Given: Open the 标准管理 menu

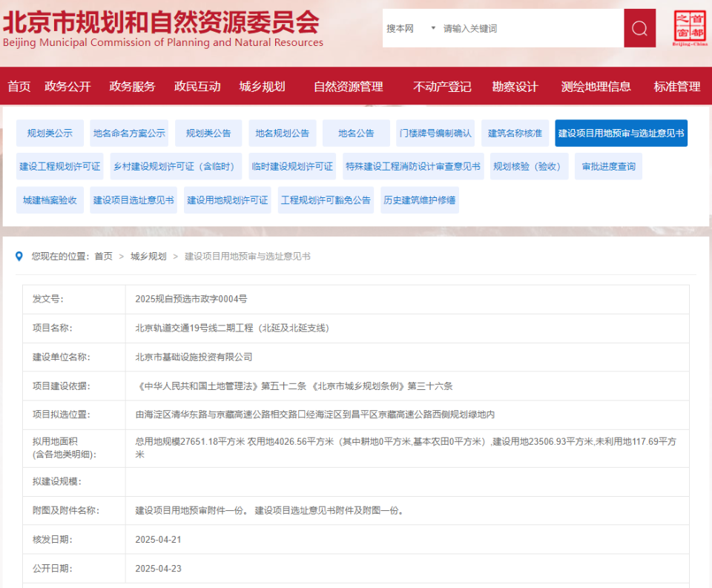Looking at the screenshot, I should [x=676, y=86].
